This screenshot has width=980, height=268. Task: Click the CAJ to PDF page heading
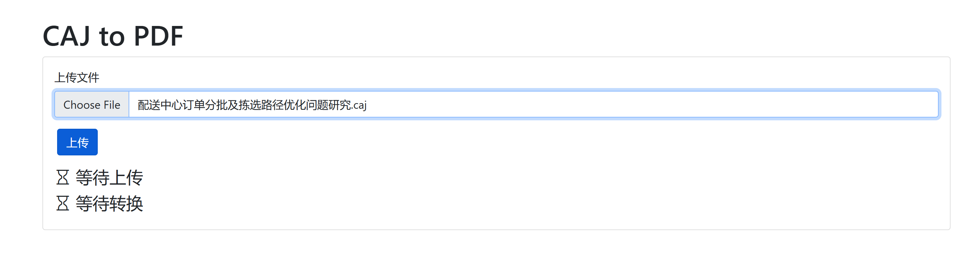(x=113, y=35)
